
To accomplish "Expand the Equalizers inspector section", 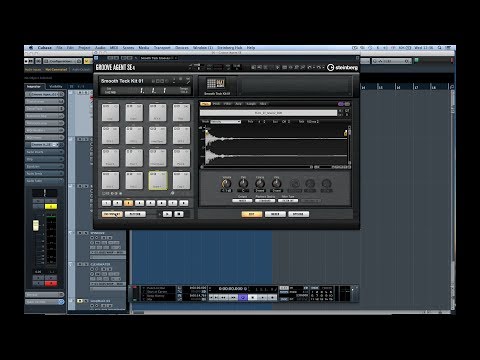I will coord(44,166).
